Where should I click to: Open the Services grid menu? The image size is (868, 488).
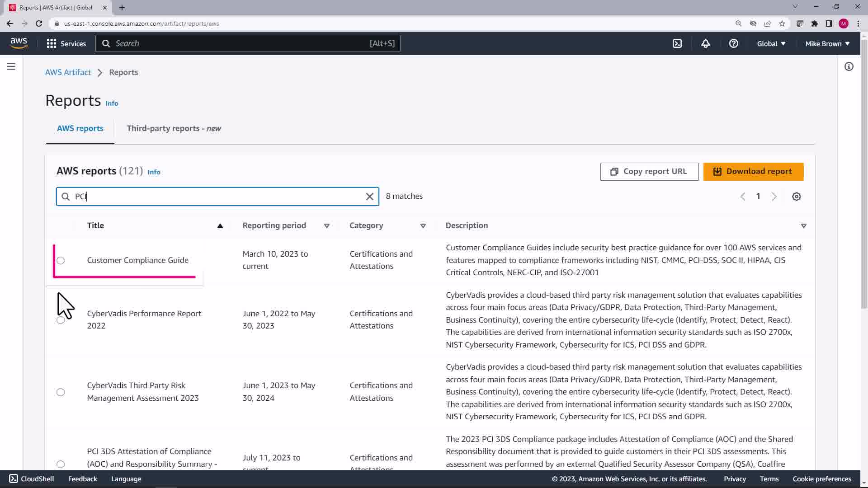click(x=66, y=43)
